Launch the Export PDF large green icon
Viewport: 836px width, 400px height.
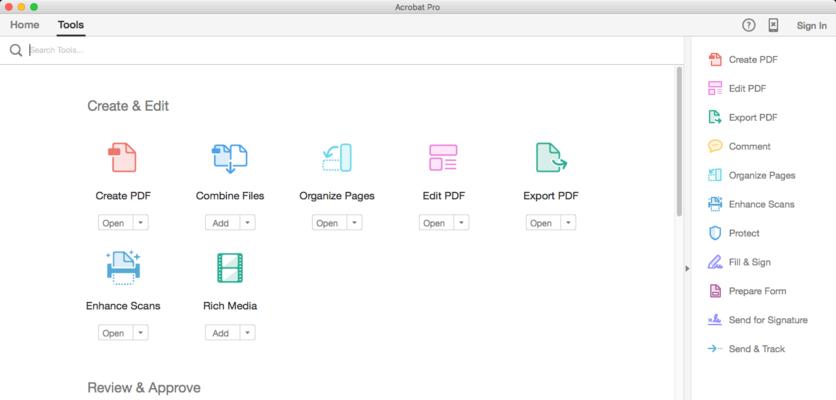[551, 157]
